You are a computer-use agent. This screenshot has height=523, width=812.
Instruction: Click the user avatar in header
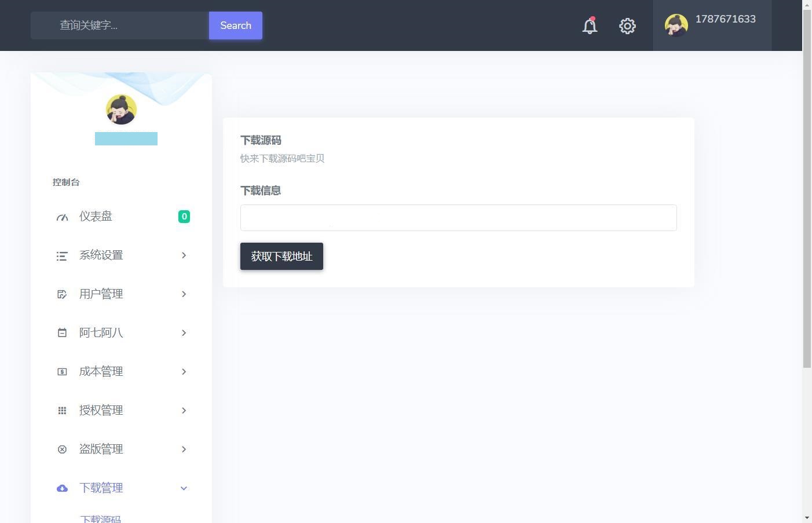[676, 25]
